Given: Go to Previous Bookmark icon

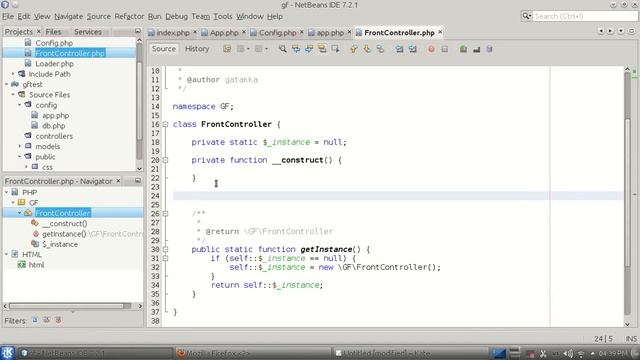Looking at the screenshot, I should pos(354,49).
